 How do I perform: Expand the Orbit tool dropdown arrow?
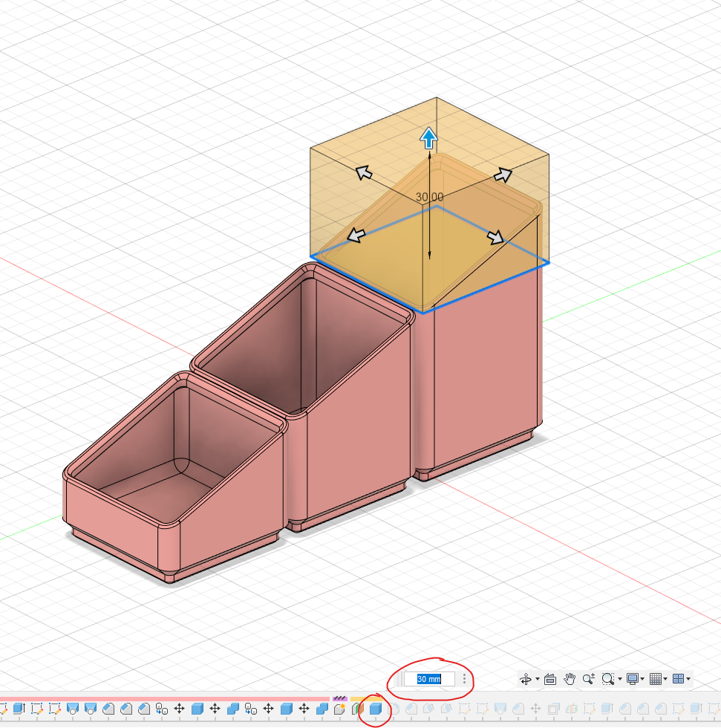[537, 680]
